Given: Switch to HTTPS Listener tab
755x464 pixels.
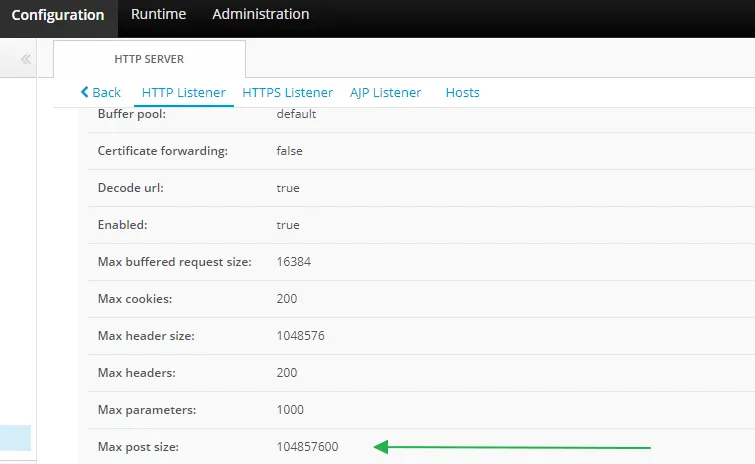Looking at the screenshot, I should click(x=288, y=92).
